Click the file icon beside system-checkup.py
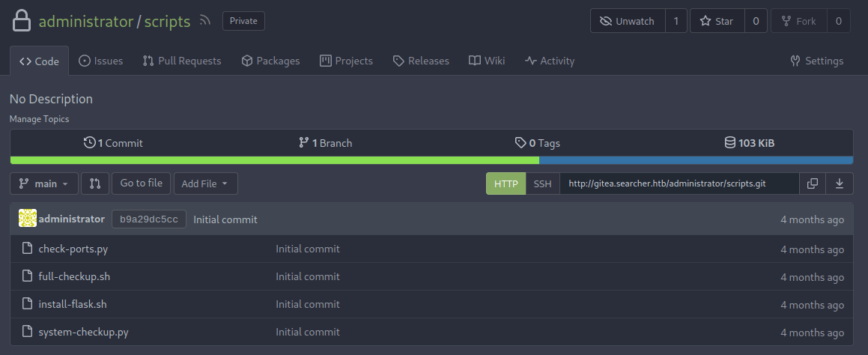The width and height of the screenshot is (868, 355). coord(27,332)
